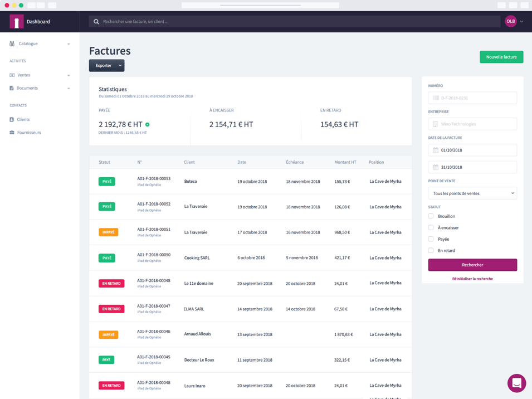Click the search magnifier icon
Viewport: 532px width, 399px height.
tap(96, 22)
